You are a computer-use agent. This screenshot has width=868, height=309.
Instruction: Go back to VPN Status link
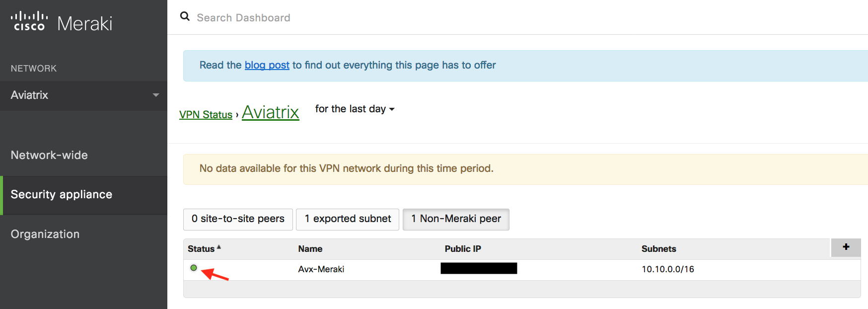[206, 115]
